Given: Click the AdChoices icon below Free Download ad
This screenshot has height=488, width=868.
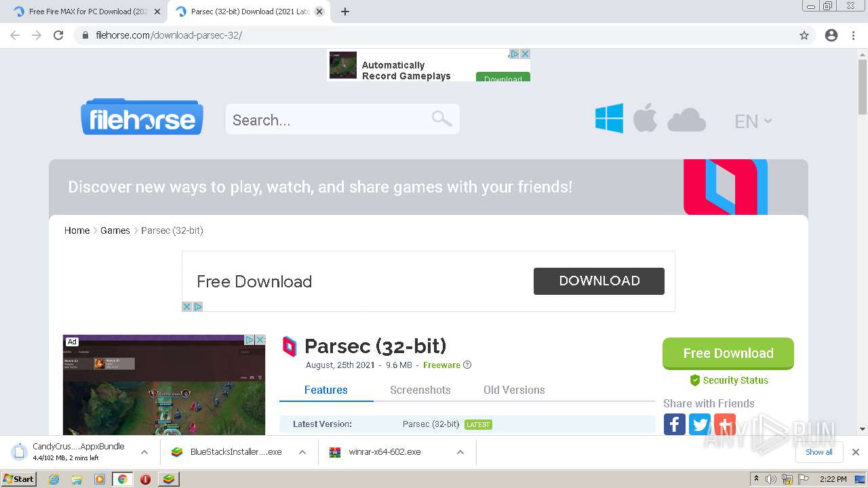Looking at the screenshot, I should (x=198, y=306).
